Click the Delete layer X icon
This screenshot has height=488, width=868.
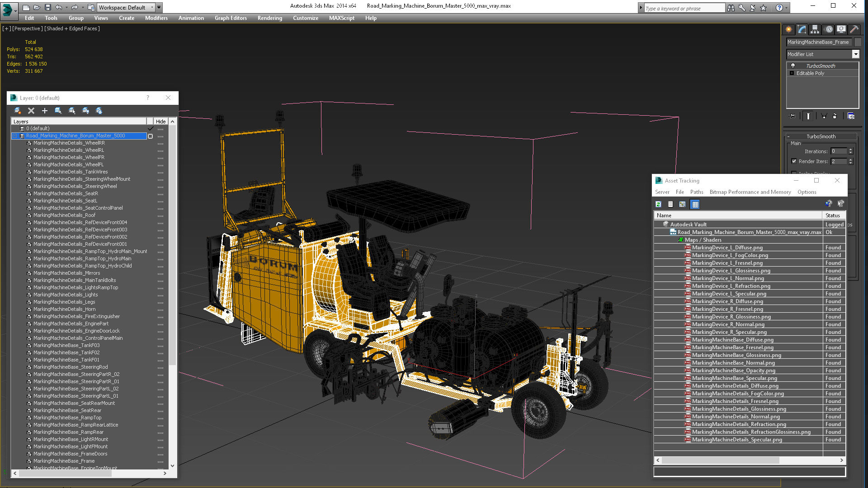click(x=31, y=111)
